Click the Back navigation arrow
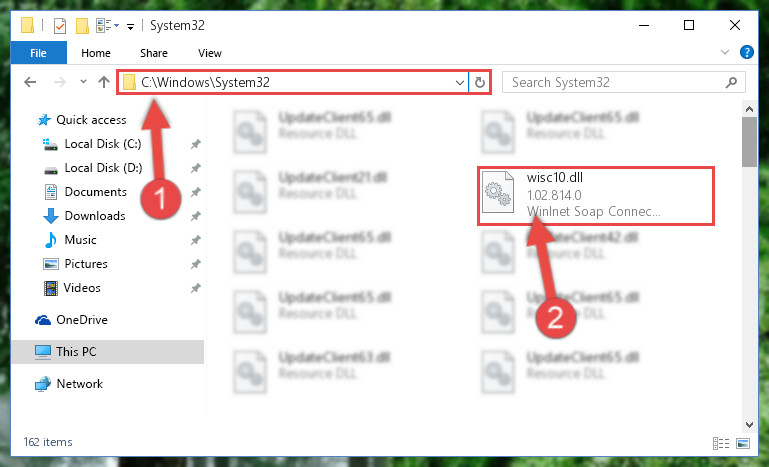 pyautogui.click(x=30, y=82)
